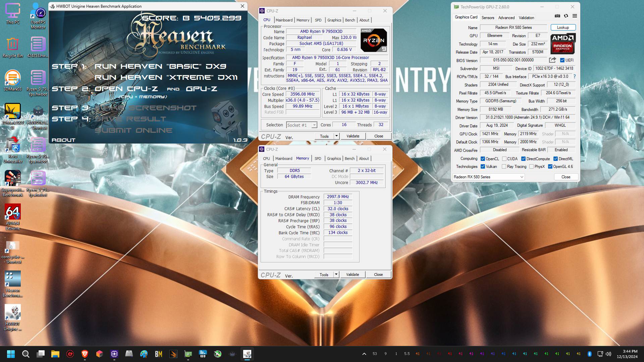Select the Advanced tab in GPU-Z
644x362 pixels.
click(506, 18)
